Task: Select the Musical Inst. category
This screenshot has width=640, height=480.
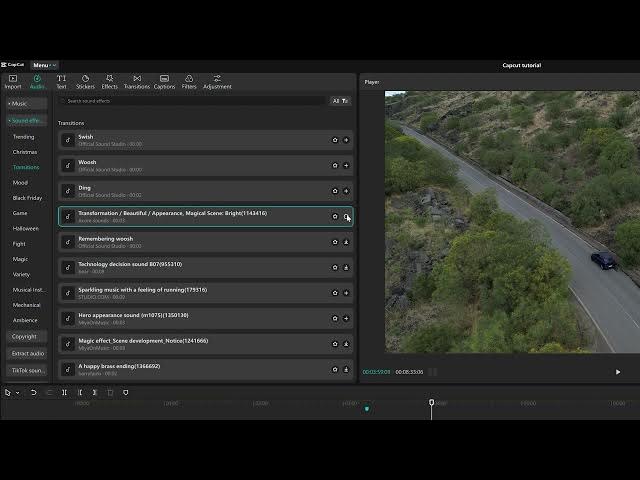Action: (28, 290)
